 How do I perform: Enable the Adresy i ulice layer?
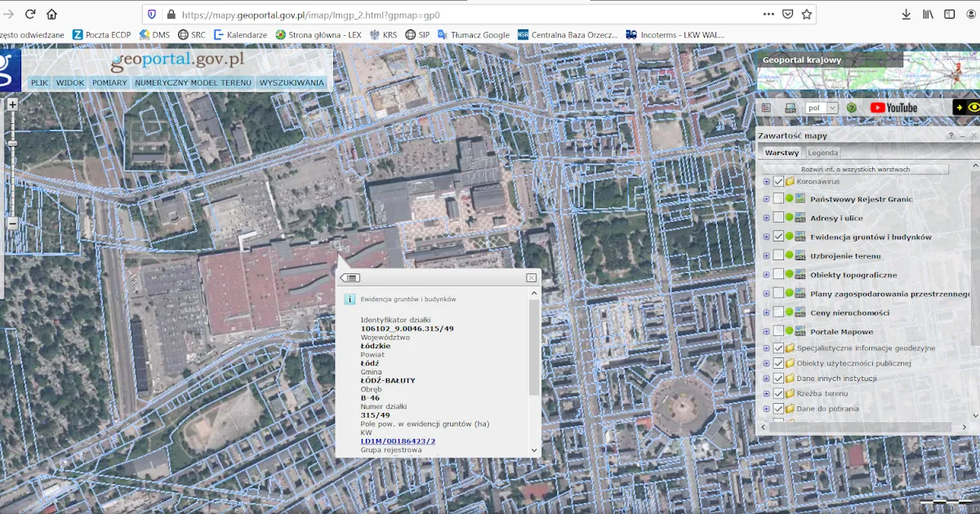(x=778, y=218)
